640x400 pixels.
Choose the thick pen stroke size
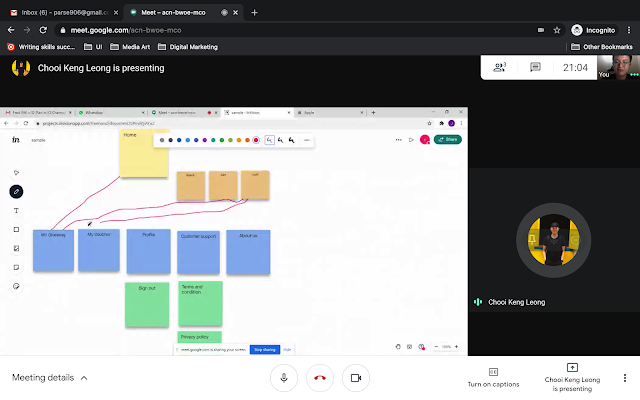(x=291, y=140)
